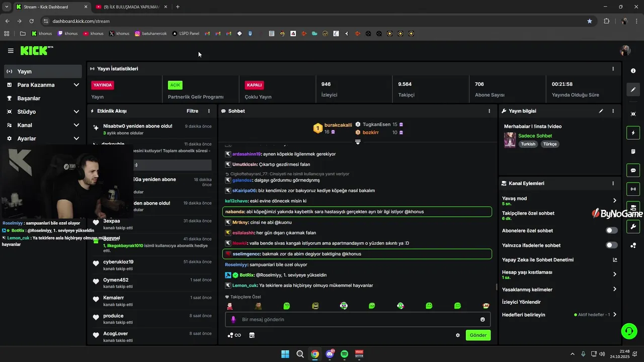Click the Türkçe tag
Viewport: 644px width, 362px height.
tap(550, 144)
